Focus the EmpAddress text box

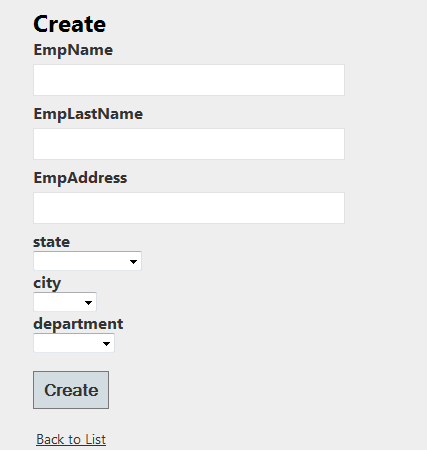189,208
